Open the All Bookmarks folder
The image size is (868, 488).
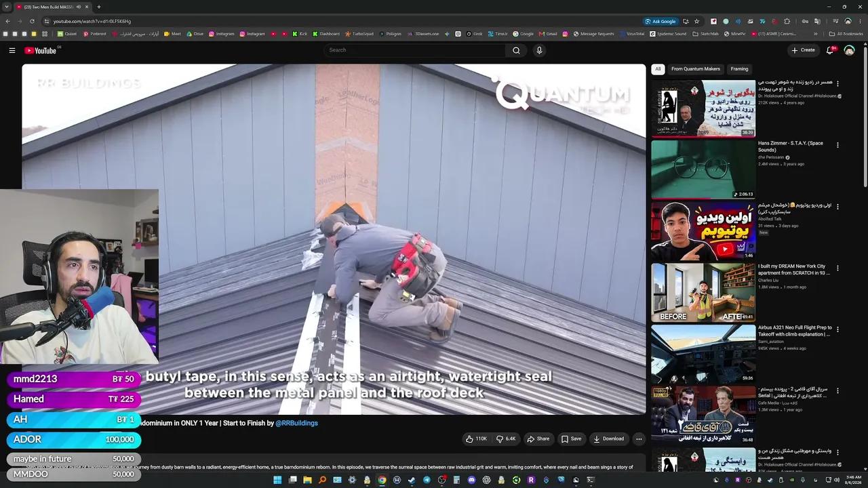point(846,34)
